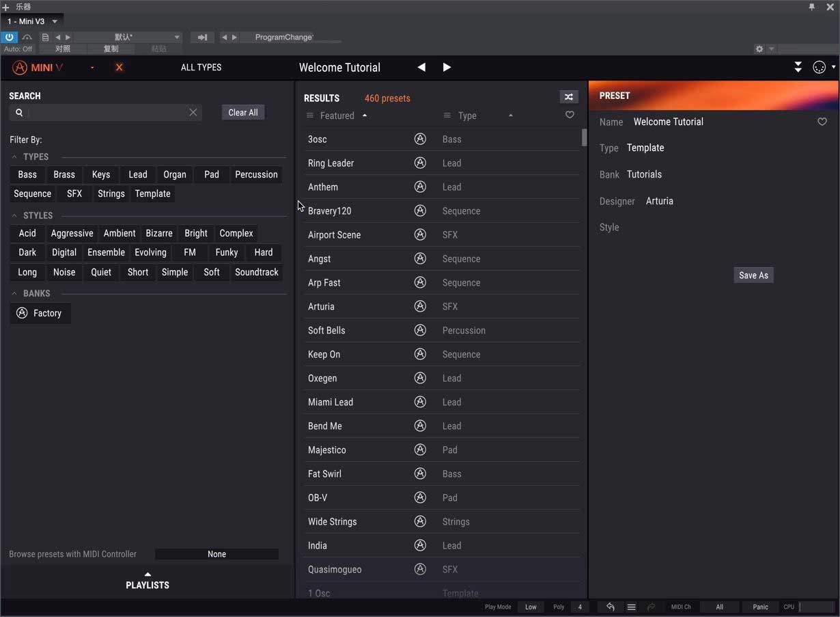This screenshot has width=840, height=617.
Task: Shuffle the preset results order
Action: [568, 97]
